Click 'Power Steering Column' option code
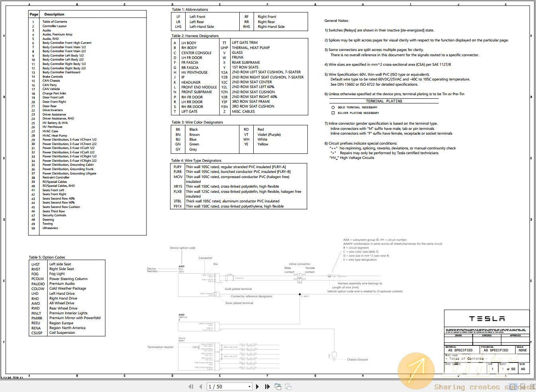 (x=68, y=279)
